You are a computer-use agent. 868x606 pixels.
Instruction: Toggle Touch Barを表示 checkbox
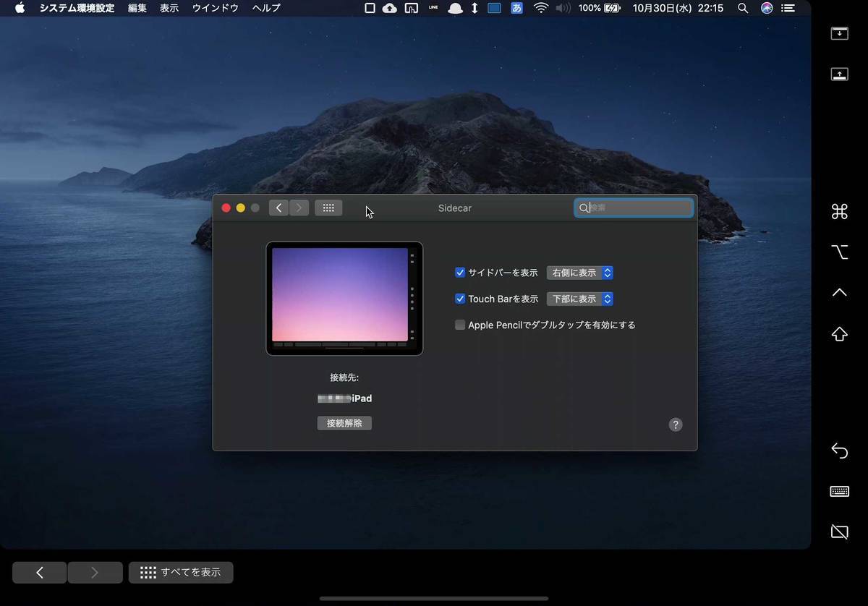460,299
